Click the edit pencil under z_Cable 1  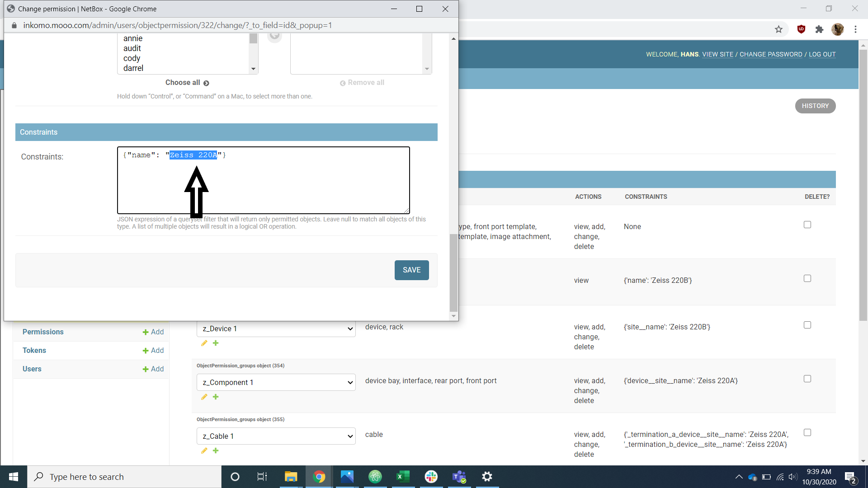[204, 451]
